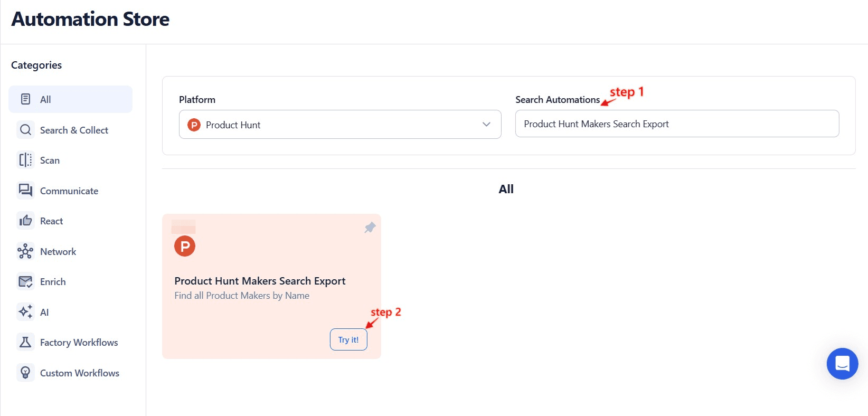Click the Scan category icon
Viewport: 868px width, 416px height.
(x=25, y=160)
